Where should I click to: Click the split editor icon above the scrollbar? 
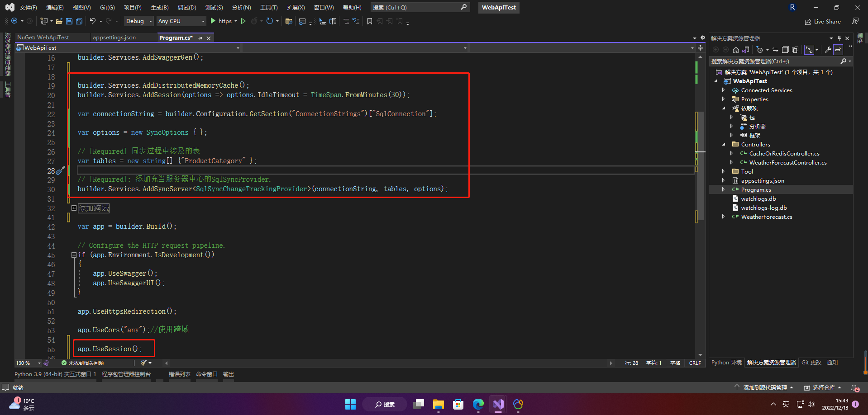point(700,47)
